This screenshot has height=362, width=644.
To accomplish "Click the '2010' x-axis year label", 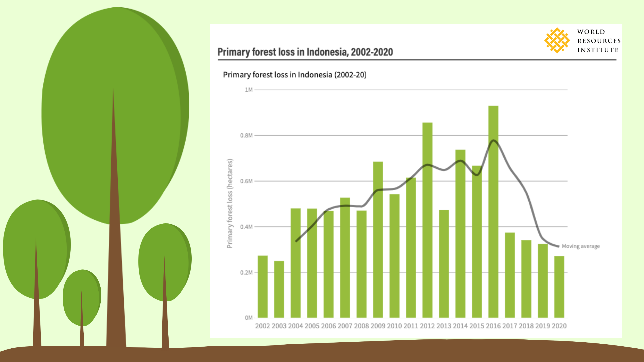I will point(394,326).
